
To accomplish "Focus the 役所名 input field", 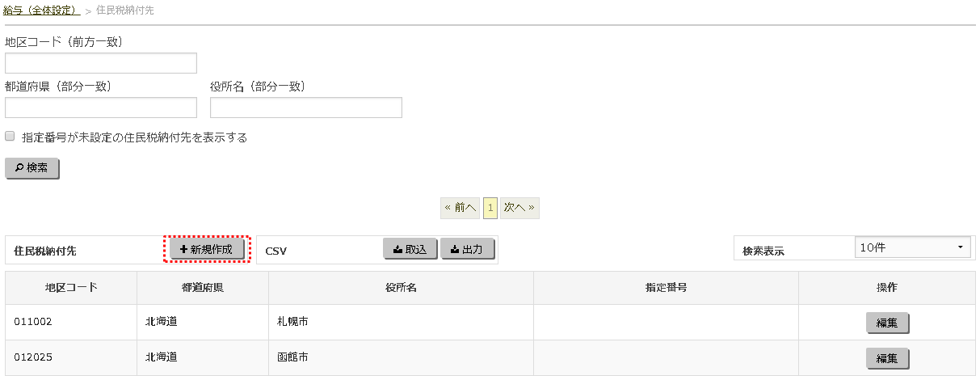I will 306,108.
